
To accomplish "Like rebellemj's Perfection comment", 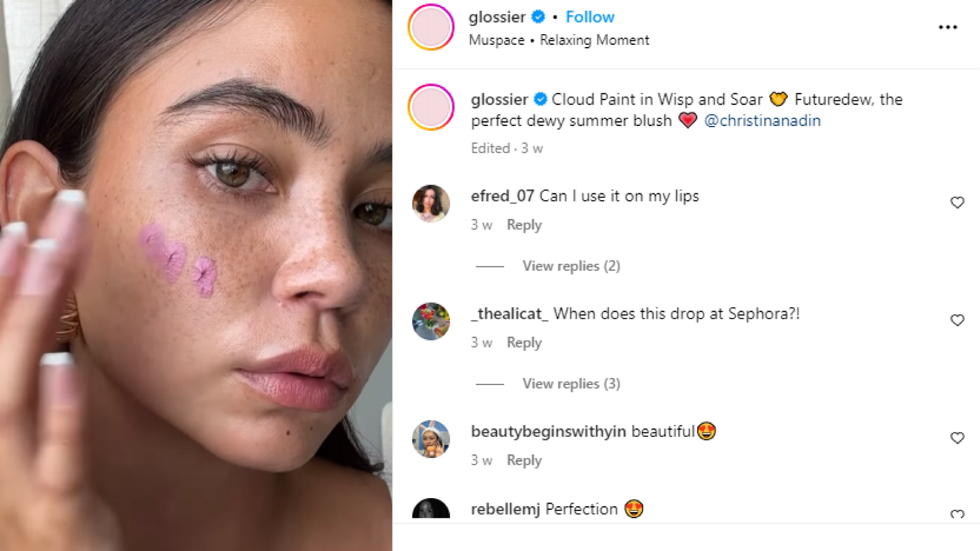I will click(957, 514).
